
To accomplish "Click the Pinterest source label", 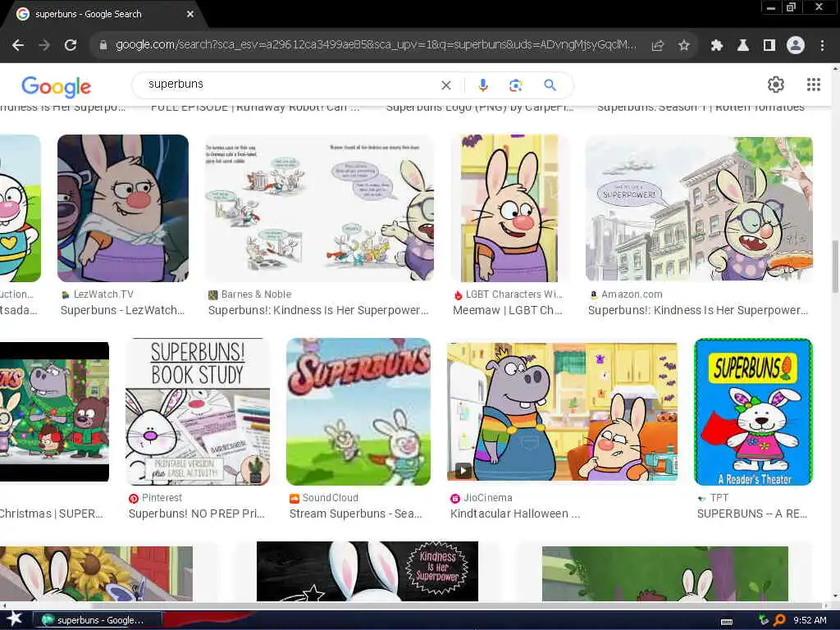I will (162, 498).
